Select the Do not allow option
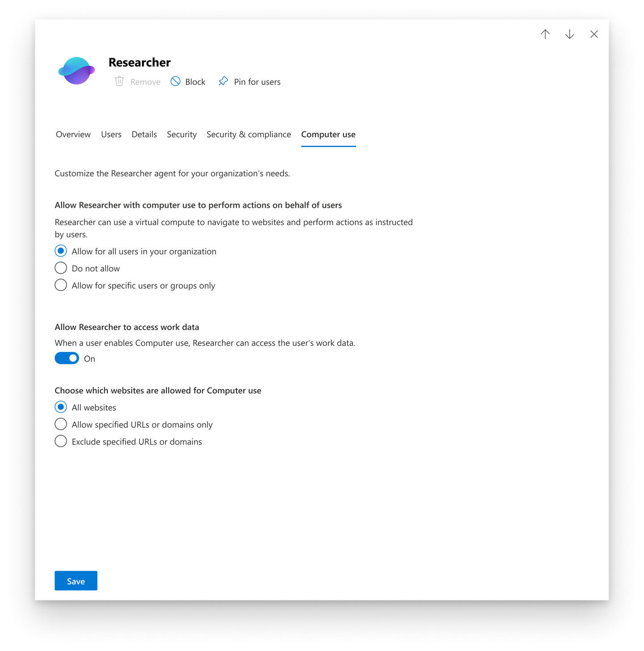The height and width of the screenshot is (651, 644). click(x=61, y=268)
